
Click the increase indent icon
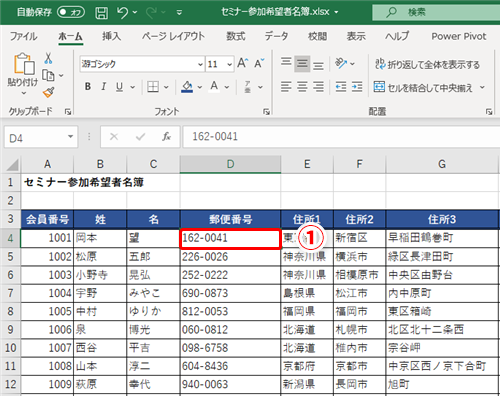pyautogui.click(x=357, y=87)
